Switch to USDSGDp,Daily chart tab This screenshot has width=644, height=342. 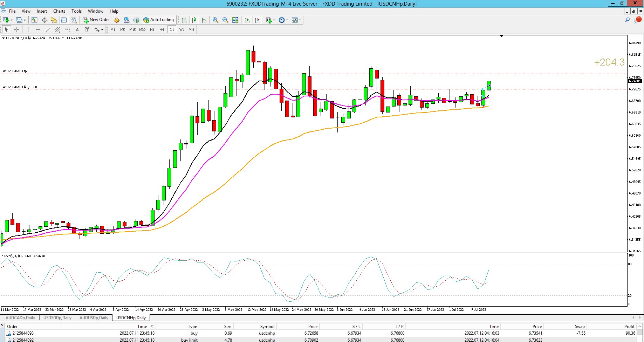pos(57,318)
